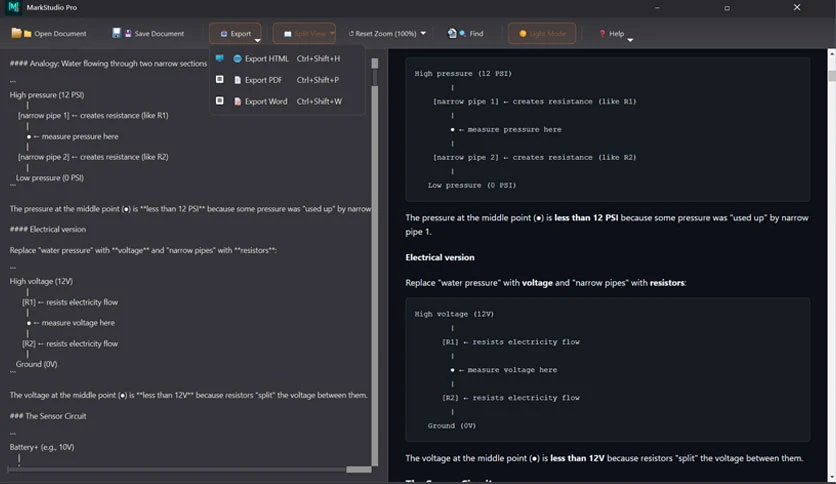Click 'Ground (0V)' in preview code block
The width and height of the screenshot is (836, 484).
(452, 425)
